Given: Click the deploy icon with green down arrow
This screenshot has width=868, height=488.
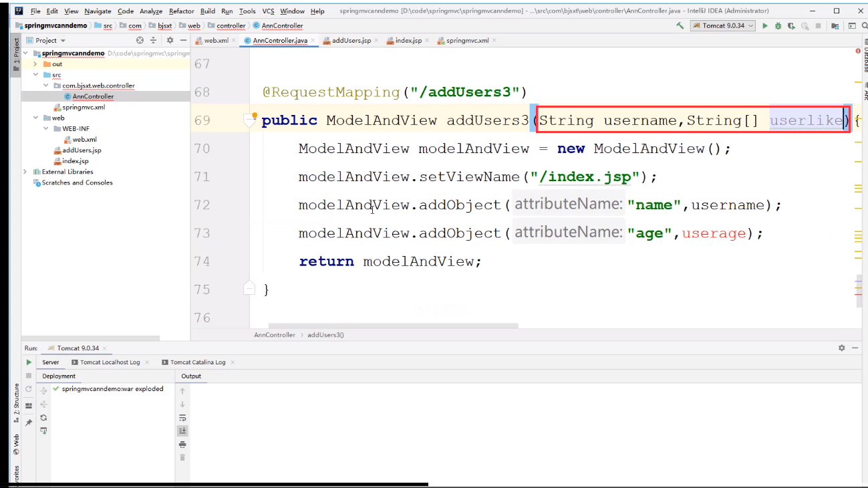Looking at the screenshot, I should [43, 431].
